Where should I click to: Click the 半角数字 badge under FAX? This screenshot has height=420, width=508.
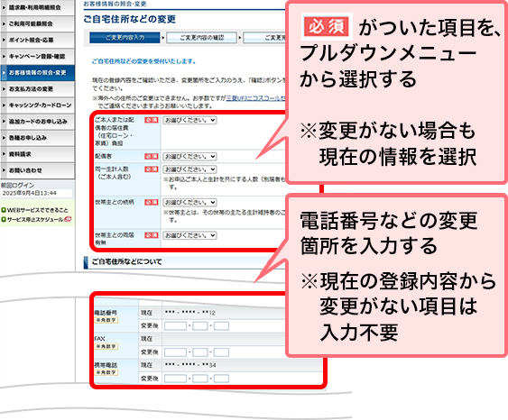(106, 346)
